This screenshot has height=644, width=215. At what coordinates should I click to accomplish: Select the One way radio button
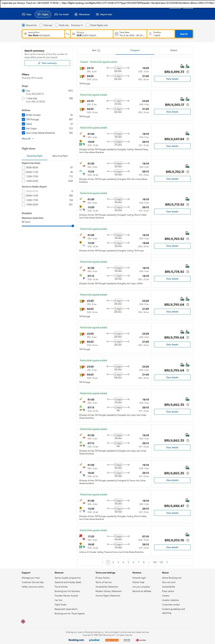(x=41, y=25)
